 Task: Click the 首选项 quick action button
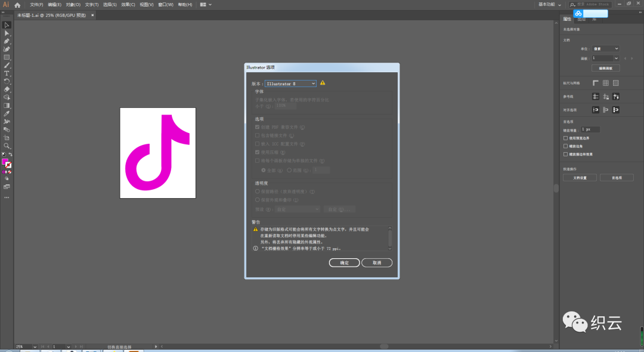coord(617,178)
